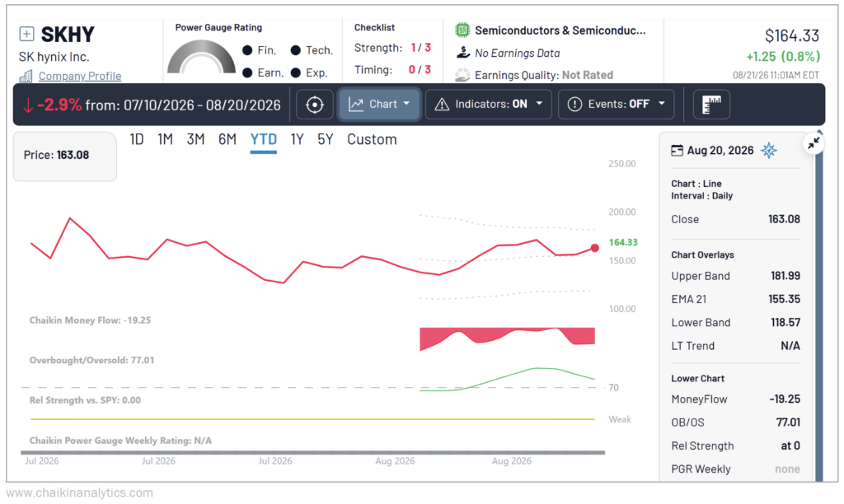Click the red endpoint marker on price line

point(594,248)
